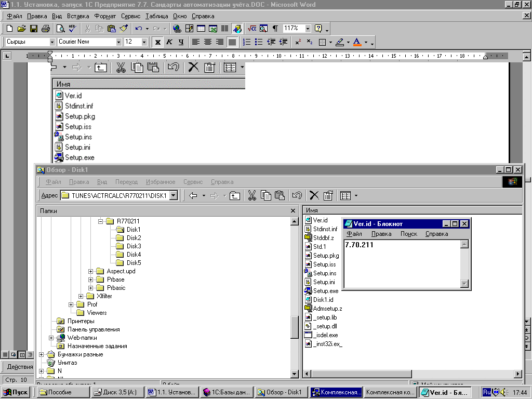Image resolution: width=532 pixels, height=399 pixels.
Task: Close the Папки folder pane
Action: pyautogui.click(x=293, y=211)
